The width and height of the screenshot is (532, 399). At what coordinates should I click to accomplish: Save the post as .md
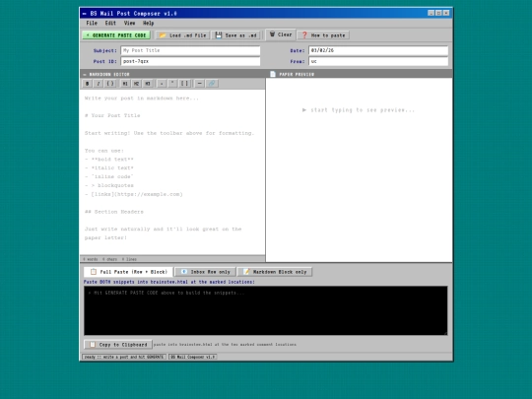point(236,35)
